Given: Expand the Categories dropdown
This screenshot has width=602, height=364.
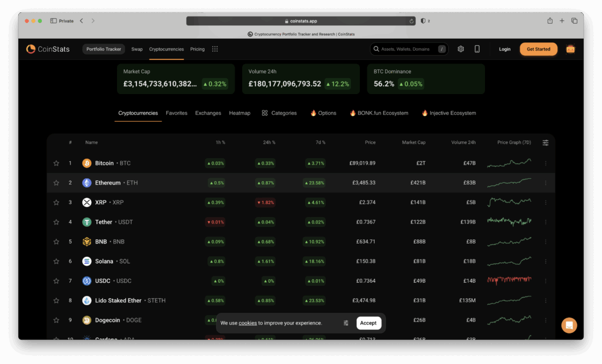Looking at the screenshot, I should pyautogui.click(x=279, y=113).
